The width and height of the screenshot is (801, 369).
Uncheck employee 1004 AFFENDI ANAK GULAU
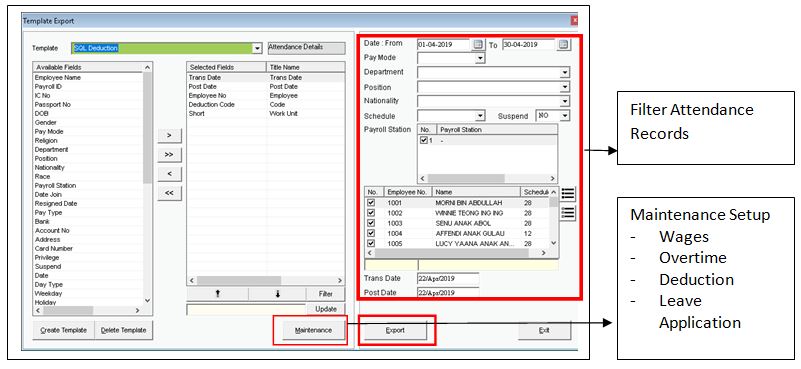click(x=371, y=234)
